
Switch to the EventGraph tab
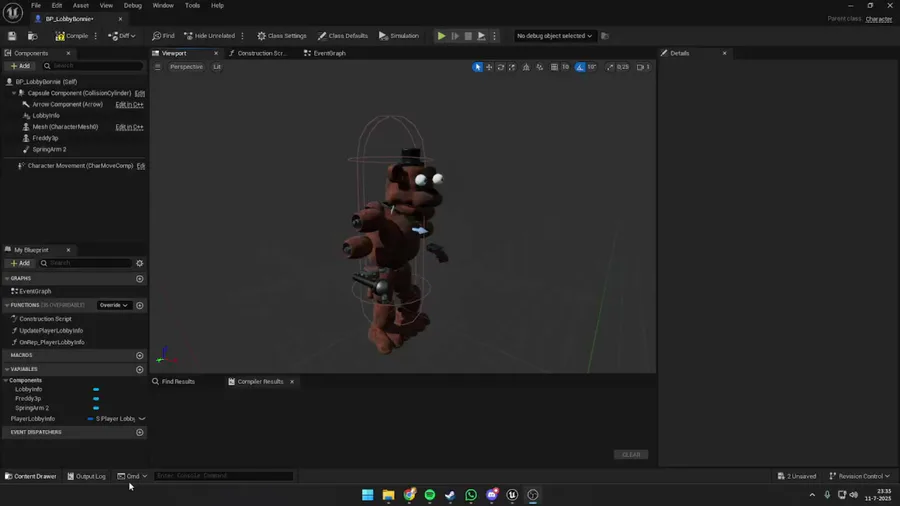pos(325,53)
